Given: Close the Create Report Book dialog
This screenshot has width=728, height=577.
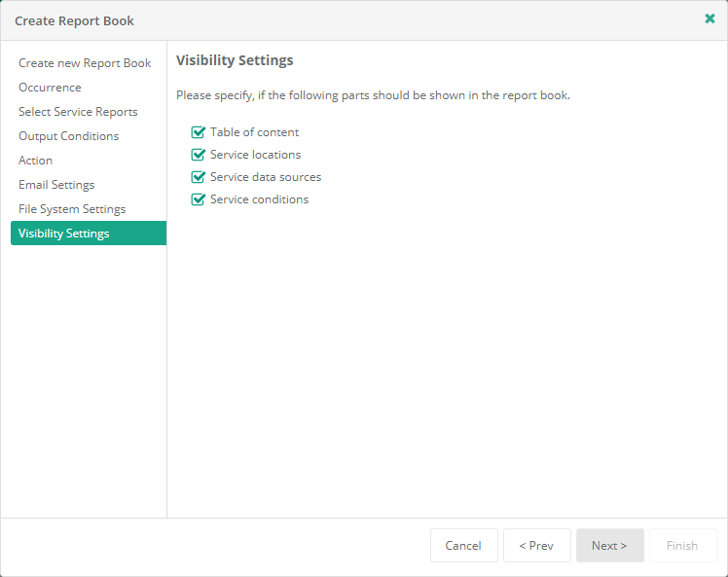Looking at the screenshot, I should [x=710, y=18].
